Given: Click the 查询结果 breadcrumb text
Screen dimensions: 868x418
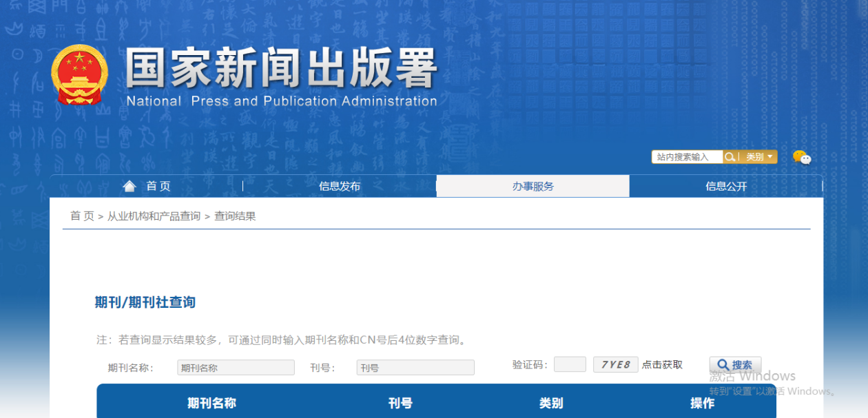Looking at the screenshot, I should [235, 216].
